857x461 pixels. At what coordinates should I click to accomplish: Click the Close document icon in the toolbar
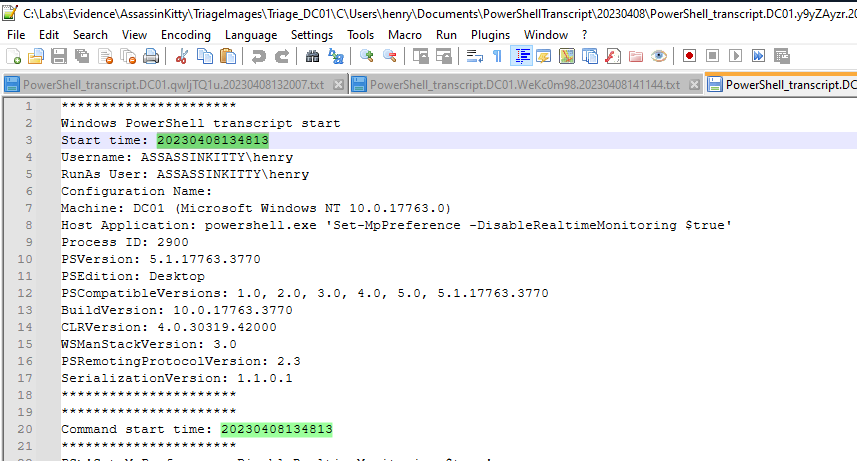click(105, 56)
